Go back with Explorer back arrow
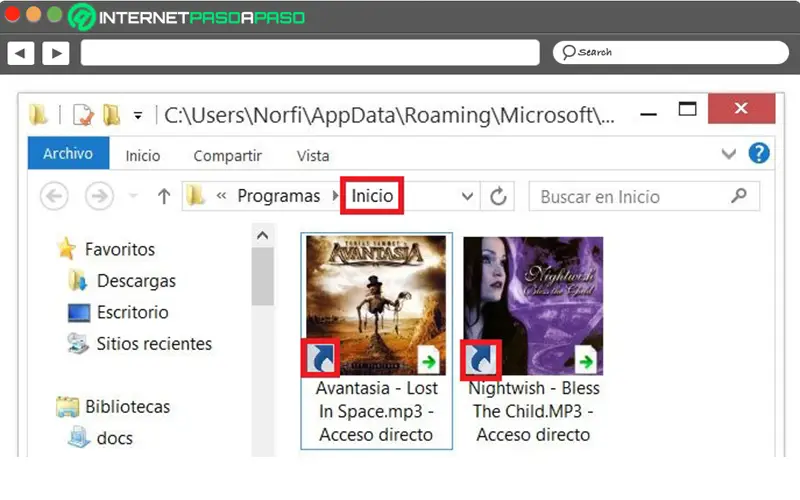The width and height of the screenshot is (800, 500). pyautogui.click(x=54, y=196)
